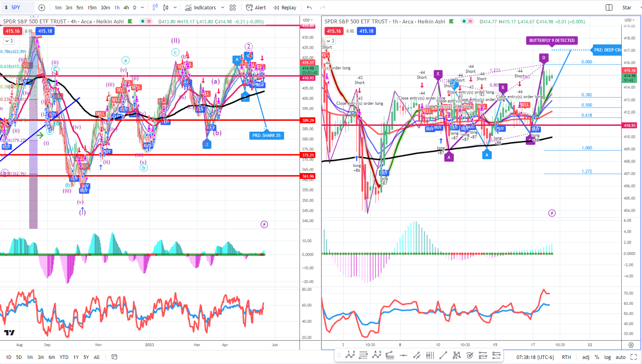This screenshot has width=642, height=364.
Task: Select the Disjoint Channel tool at toolbar end
Action: tap(496, 355)
